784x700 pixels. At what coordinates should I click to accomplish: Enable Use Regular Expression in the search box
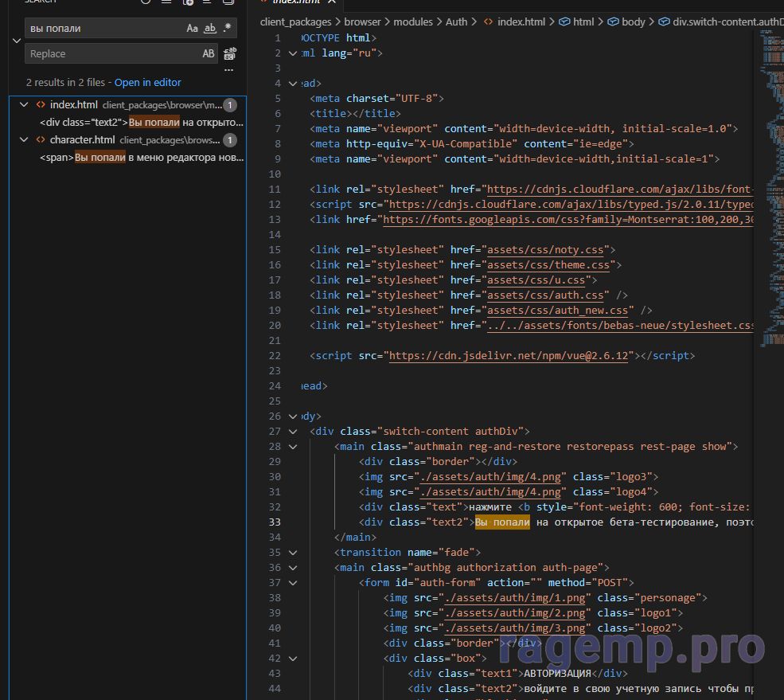(x=228, y=29)
